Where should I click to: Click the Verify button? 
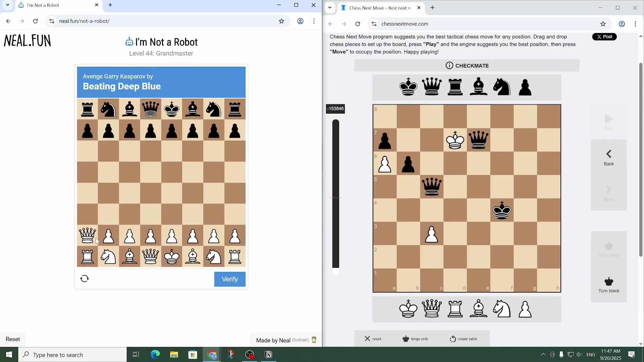230,279
